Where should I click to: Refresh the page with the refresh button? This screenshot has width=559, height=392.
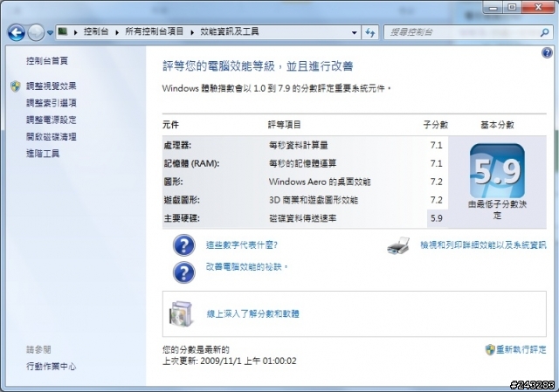point(370,33)
